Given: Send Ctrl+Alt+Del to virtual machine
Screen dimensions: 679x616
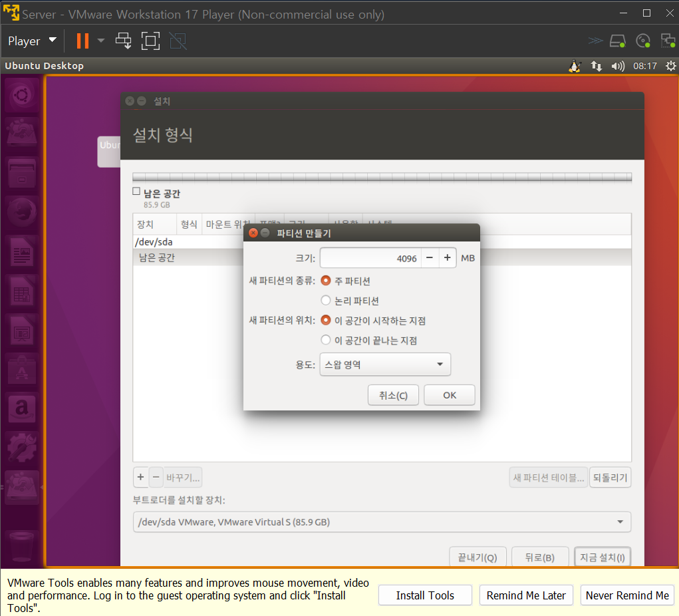Looking at the screenshot, I should click(124, 41).
